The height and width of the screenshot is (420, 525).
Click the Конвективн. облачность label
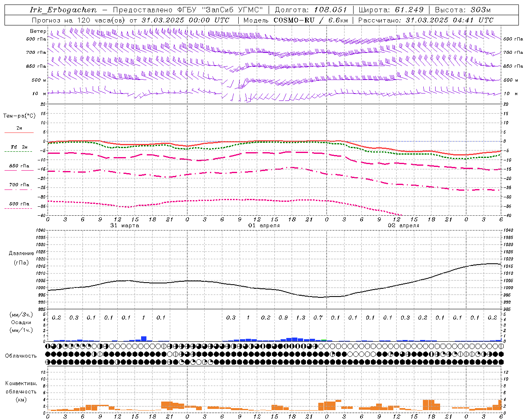pos(21,387)
